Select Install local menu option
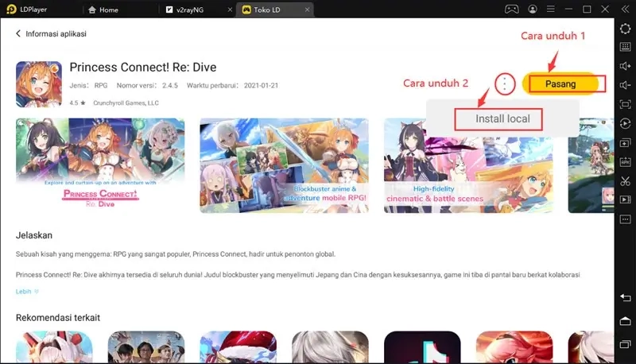This screenshot has width=636, height=364. coord(502,118)
